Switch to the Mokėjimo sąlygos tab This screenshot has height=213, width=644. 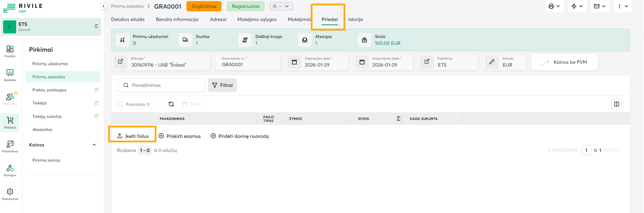pos(257,19)
